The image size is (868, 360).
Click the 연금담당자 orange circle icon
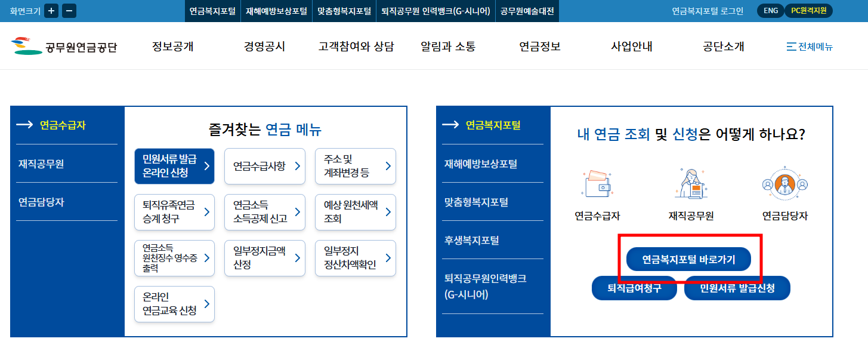[785, 184]
